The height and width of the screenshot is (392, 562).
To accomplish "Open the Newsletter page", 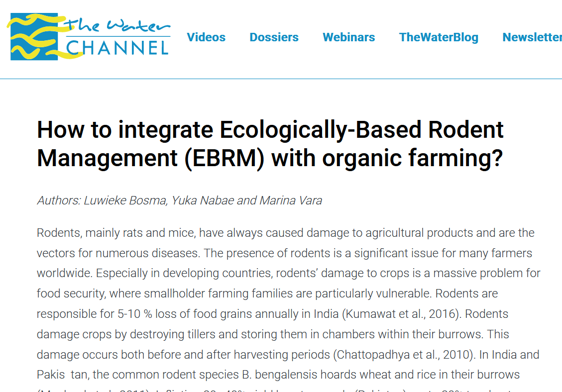I will [x=532, y=37].
